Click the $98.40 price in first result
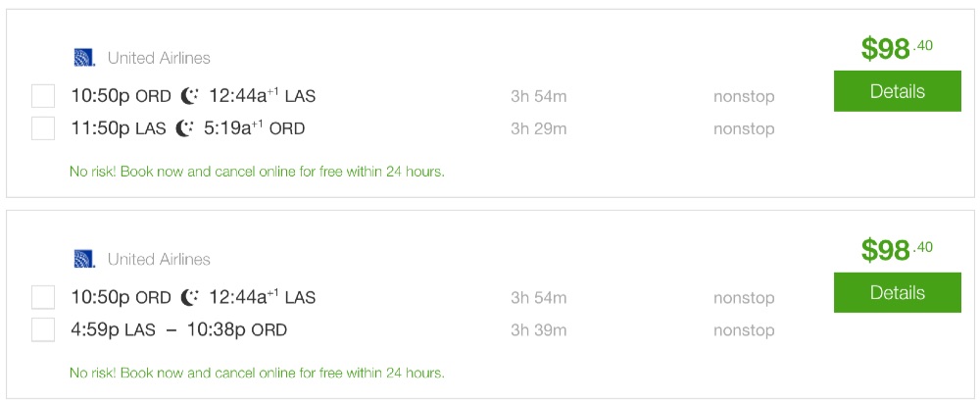 [896, 48]
